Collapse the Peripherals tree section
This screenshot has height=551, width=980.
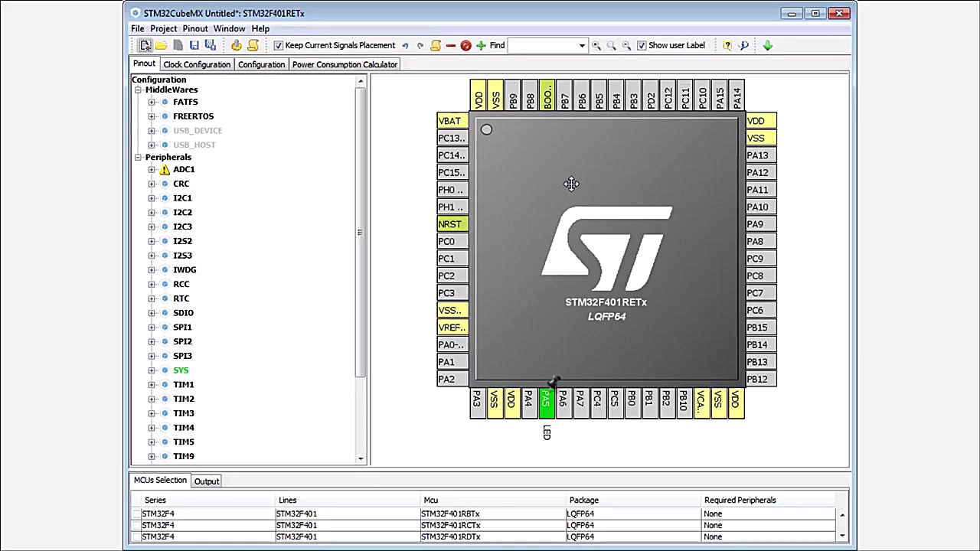138,157
